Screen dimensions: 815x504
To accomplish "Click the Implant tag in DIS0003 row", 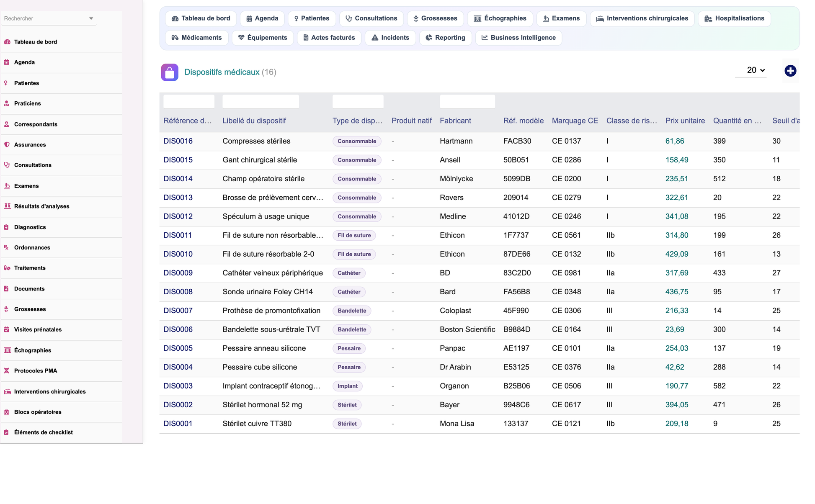I will coord(348,386).
